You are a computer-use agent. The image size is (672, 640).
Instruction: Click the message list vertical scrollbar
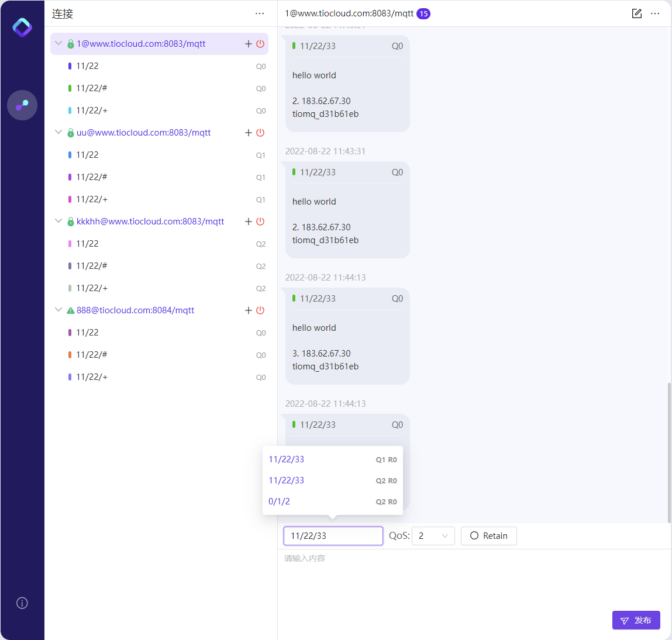coord(669,452)
